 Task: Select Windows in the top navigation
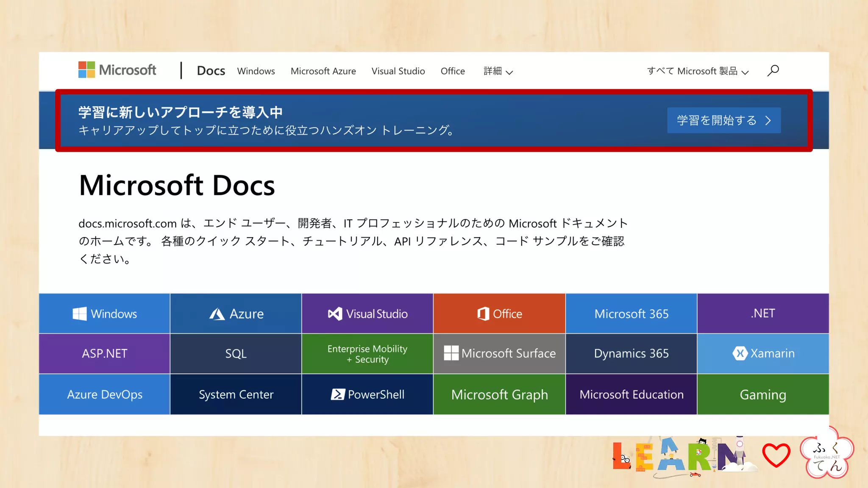256,71
